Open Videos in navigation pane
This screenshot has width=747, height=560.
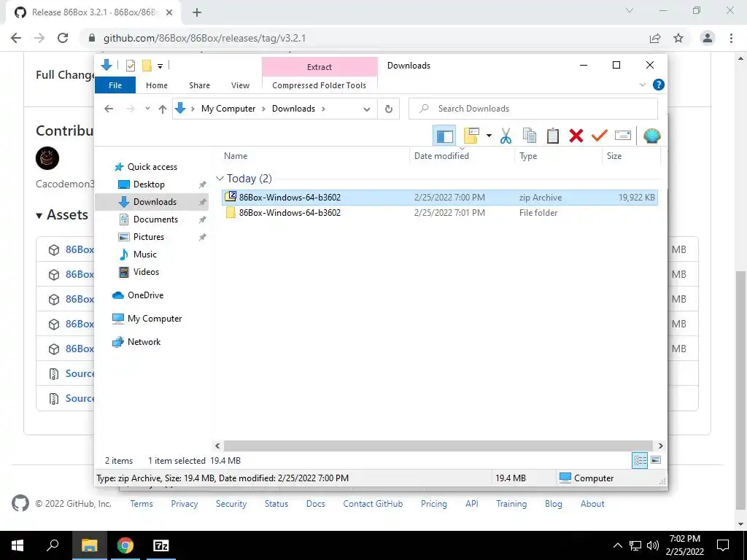point(146,272)
